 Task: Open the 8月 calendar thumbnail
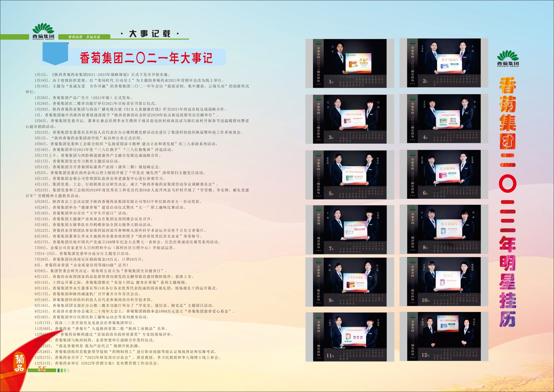(x=444, y=229)
